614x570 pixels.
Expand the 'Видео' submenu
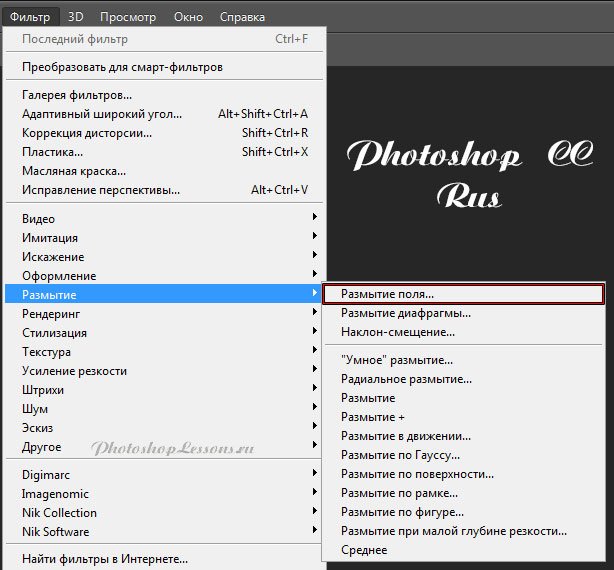[x=38, y=219]
